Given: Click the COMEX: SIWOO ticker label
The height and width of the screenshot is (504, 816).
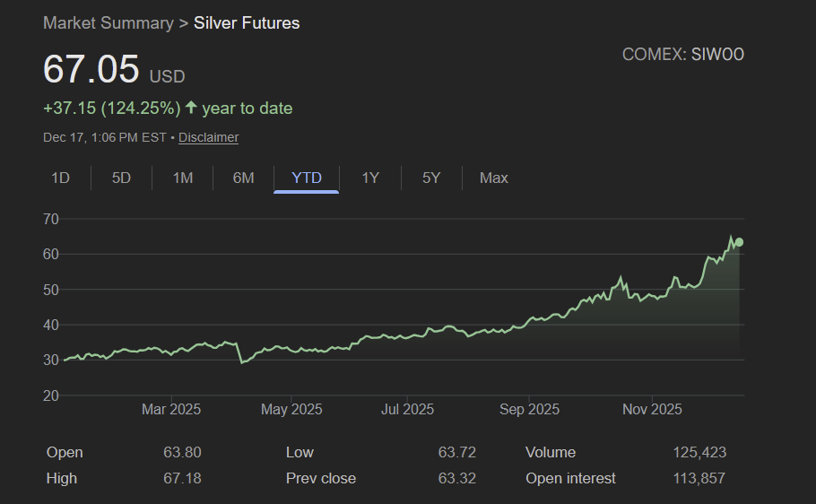Looking at the screenshot, I should [x=682, y=55].
